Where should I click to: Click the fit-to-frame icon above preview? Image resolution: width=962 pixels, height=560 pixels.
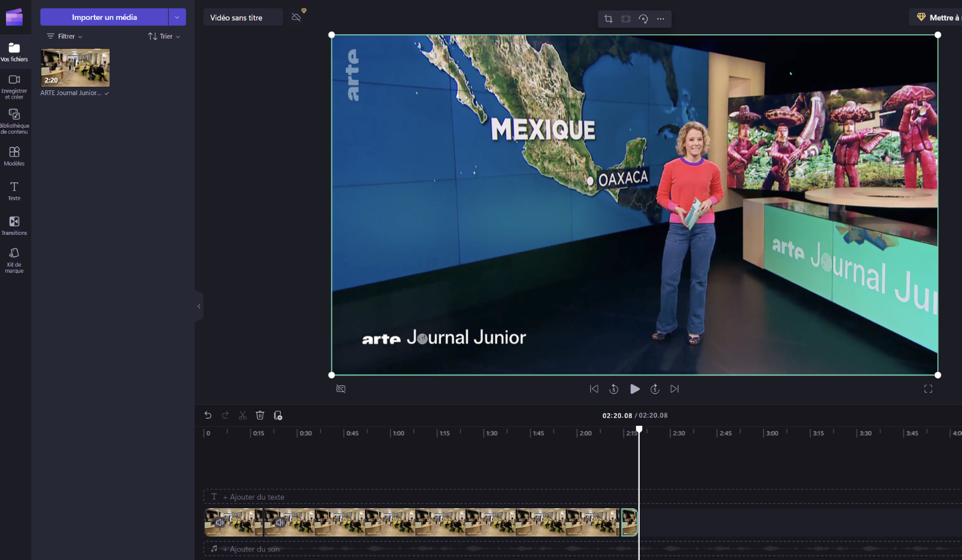(626, 19)
